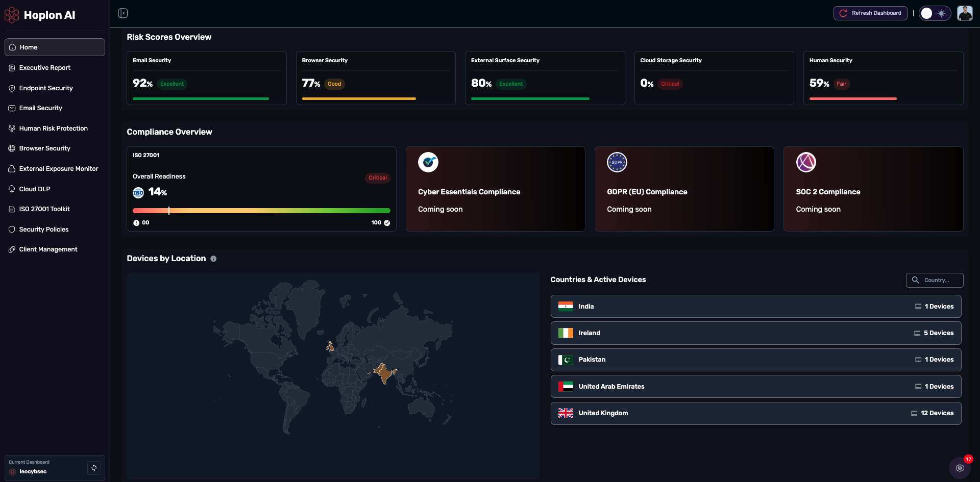Go to External Exposure Monitor

coord(58,169)
